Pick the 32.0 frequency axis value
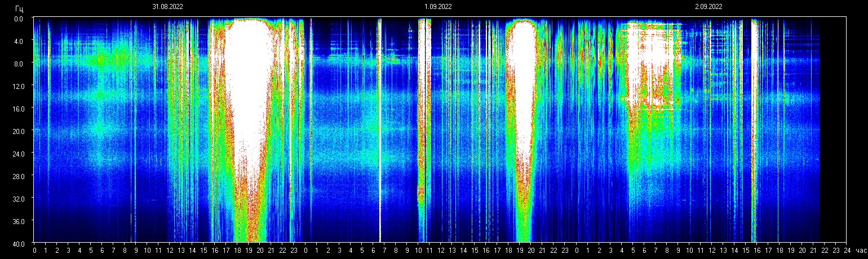The image size is (868, 259). point(17,198)
